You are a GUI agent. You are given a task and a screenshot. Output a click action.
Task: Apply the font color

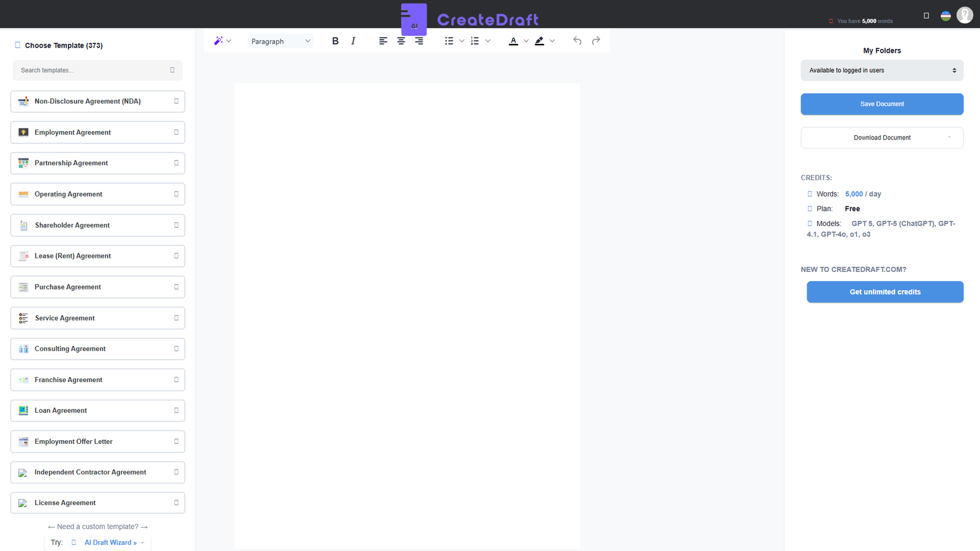[x=513, y=41]
